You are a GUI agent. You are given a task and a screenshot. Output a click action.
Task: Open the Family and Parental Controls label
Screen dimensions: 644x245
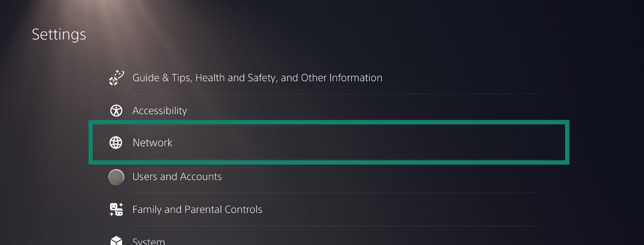click(197, 210)
